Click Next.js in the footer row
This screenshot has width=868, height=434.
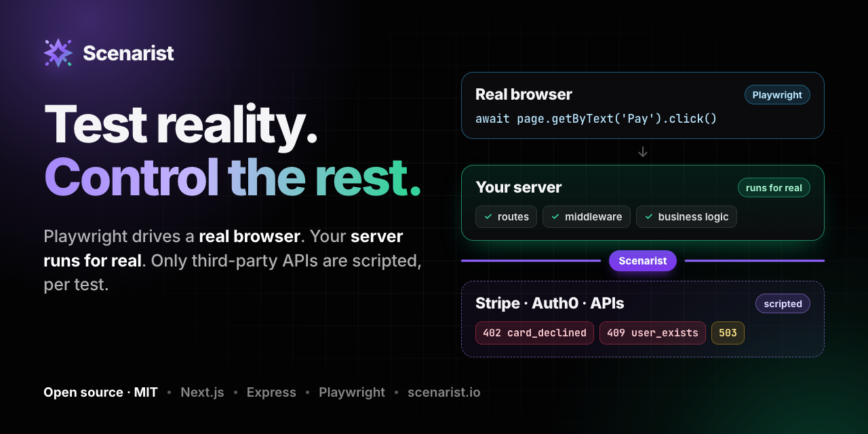coord(202,393)
